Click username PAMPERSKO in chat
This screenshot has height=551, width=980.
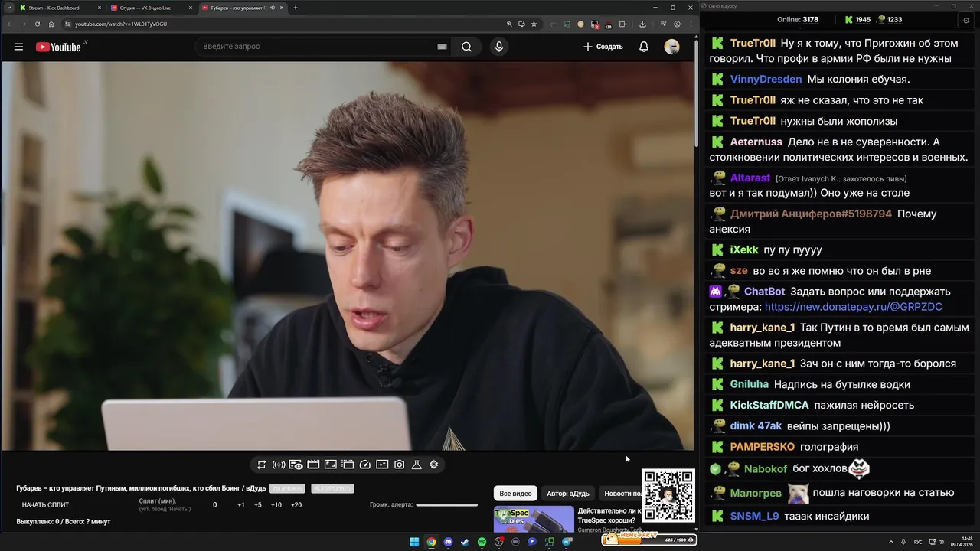tap(762, 447)
